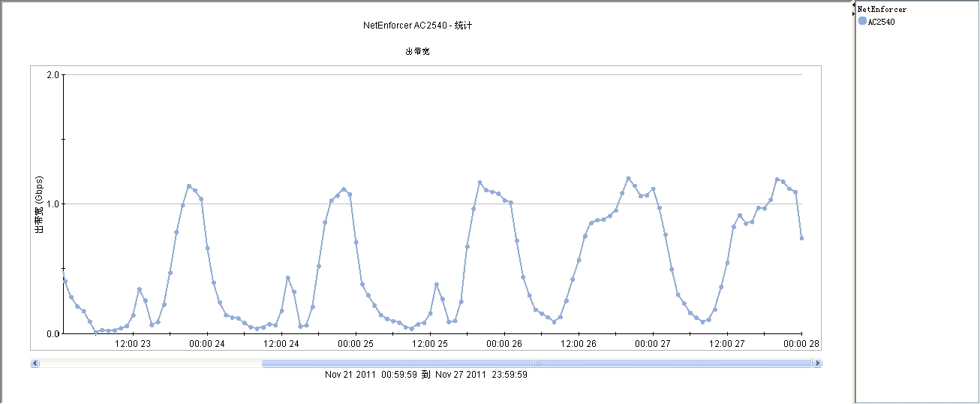The height and width of the screenshot is (404, 980).
Task: Click the 00:00 28 x-axis label
Action: click(801, 344)
